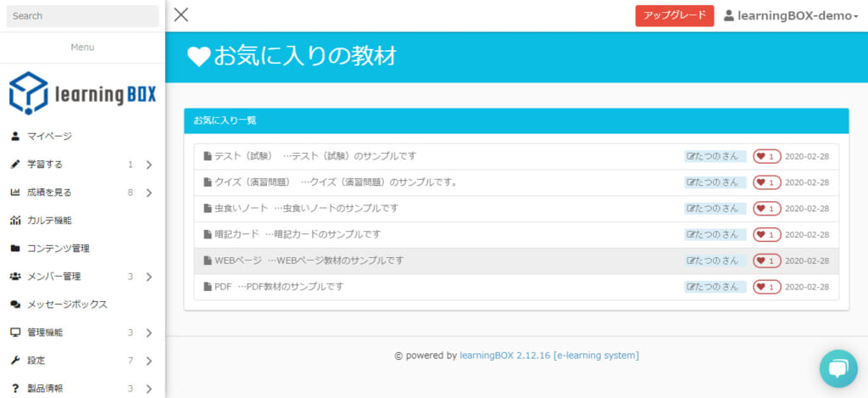
Task: Open マイページ from the sidebar
Action: click(49, 136)
